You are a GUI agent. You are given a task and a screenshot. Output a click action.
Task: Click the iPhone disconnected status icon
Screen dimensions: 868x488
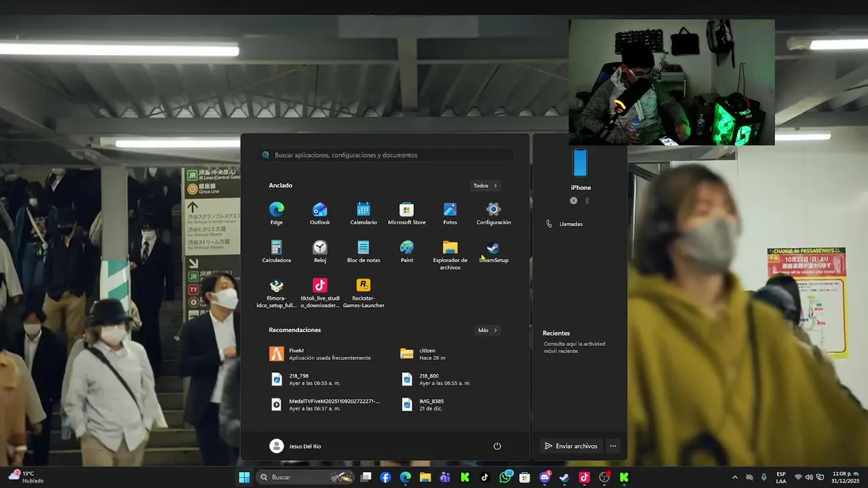coord(574,201)
